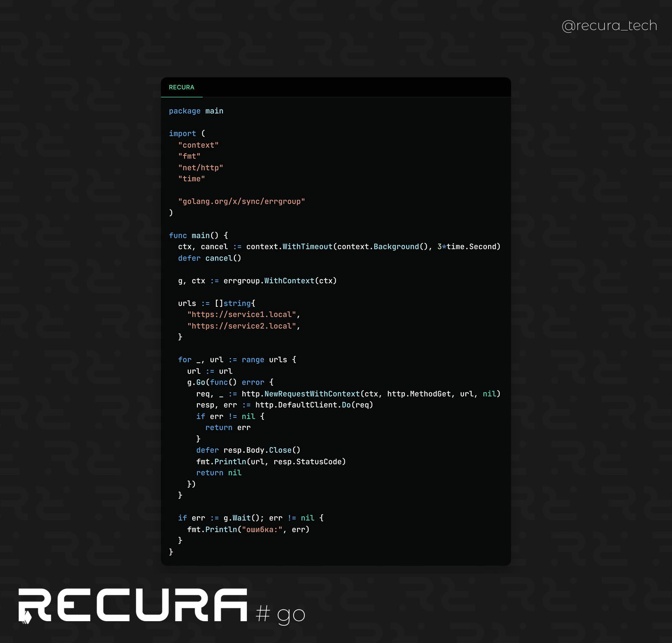The height and width of the screenshot is (643, 672).
Task: Click context.WithTimeout in the code
Action: [x=289, y=247]
